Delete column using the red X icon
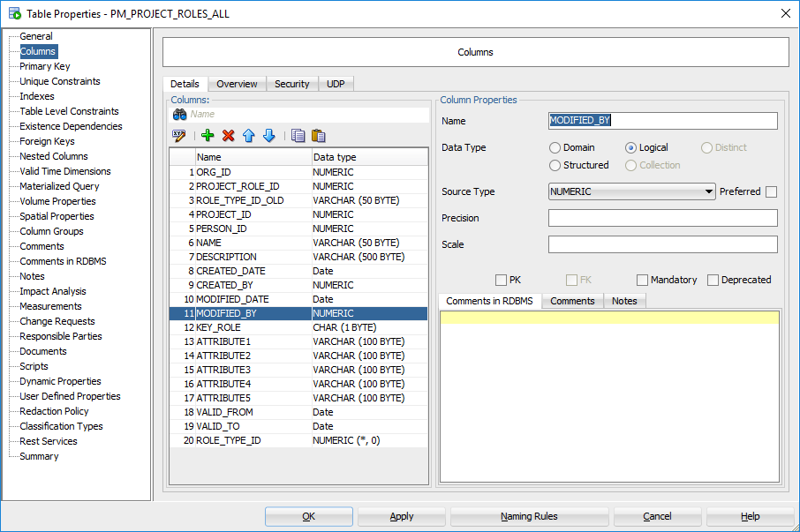Screen dimensions: 800x532 pos(228,135)
